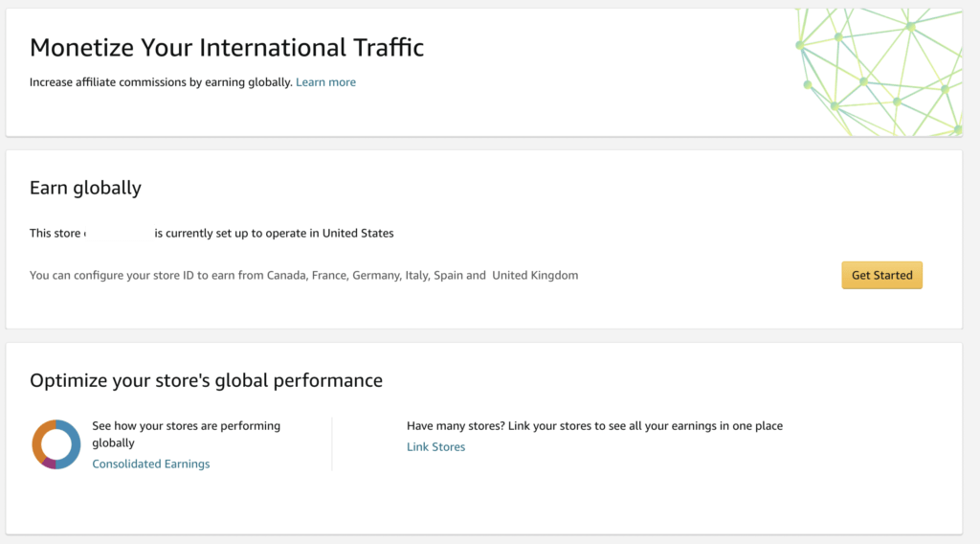980x544 pixels.
Task: Click the donut chart icon
Action: tap(56, 444)
